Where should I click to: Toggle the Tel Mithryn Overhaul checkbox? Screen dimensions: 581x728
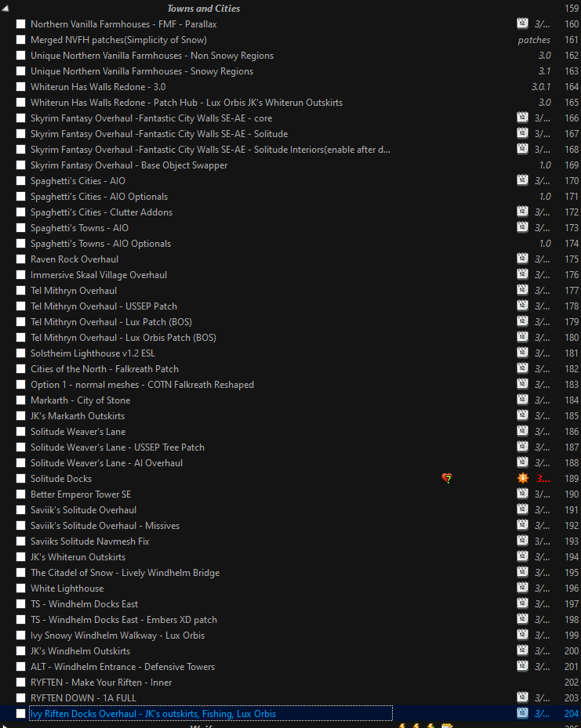pos(21,291)
